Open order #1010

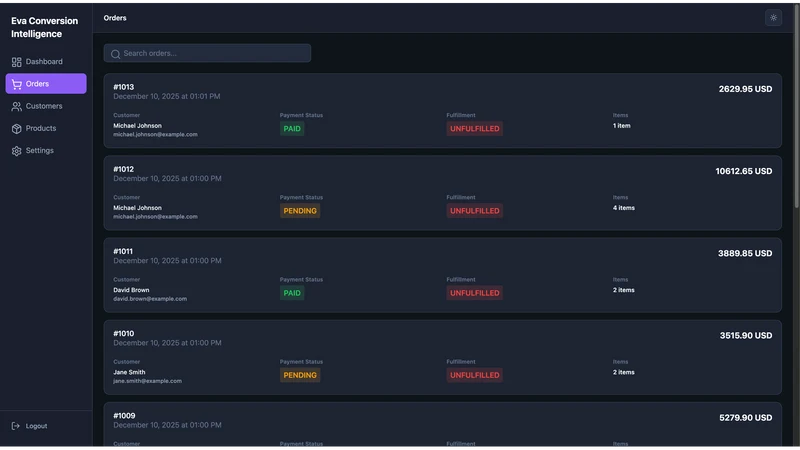[x=442, y=357]
